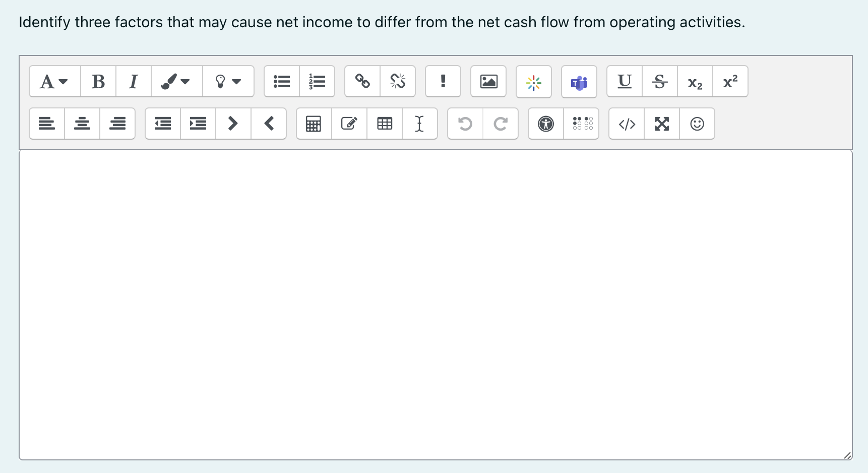Toggle fullscreen editing mode

pyautogui.click(x=661, y=124)
